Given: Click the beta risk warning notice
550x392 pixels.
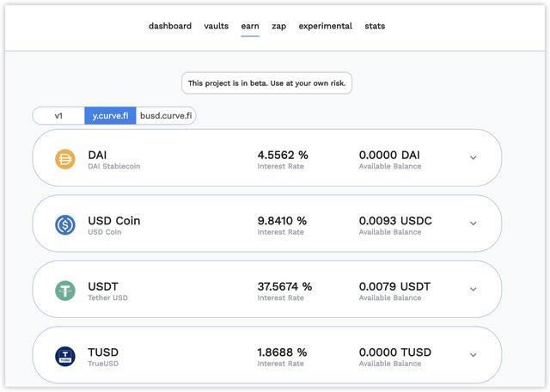Looking at the screenshot, I should coord(266,83).
